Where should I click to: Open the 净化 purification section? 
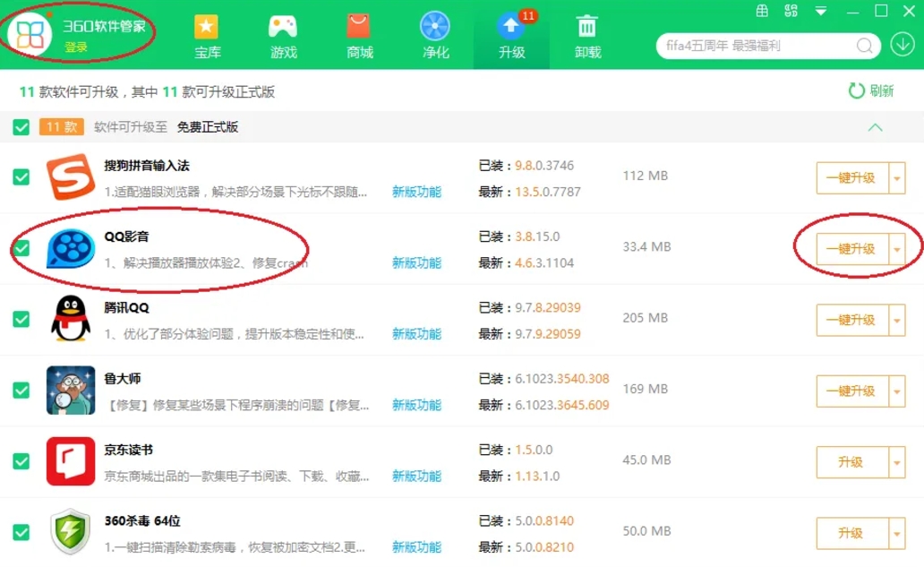[435, 36]
